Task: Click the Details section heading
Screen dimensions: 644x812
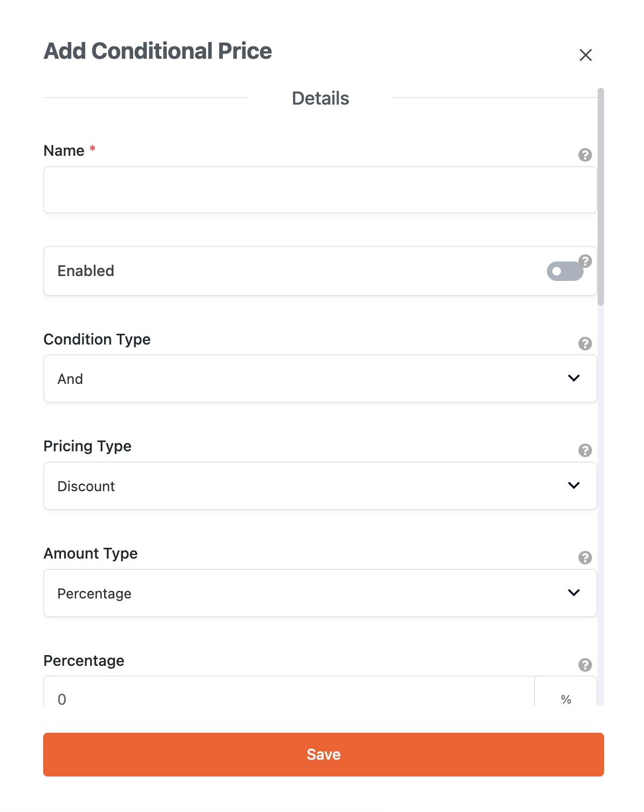Action: [320, 99]
